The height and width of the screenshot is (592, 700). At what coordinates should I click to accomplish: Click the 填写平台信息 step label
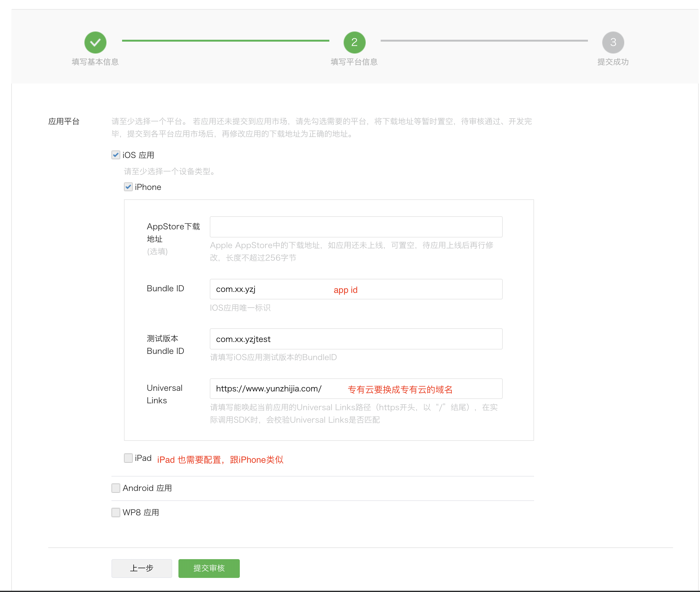click(354, 62)
